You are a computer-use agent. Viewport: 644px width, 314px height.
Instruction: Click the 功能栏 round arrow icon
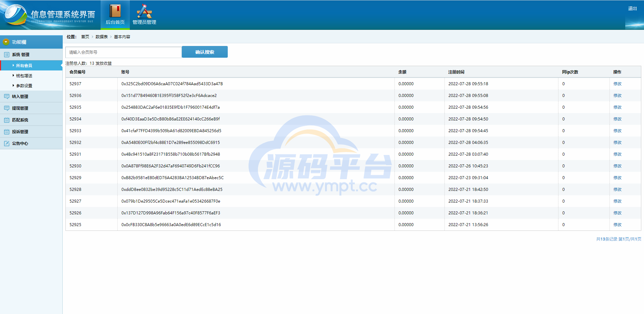6,42
